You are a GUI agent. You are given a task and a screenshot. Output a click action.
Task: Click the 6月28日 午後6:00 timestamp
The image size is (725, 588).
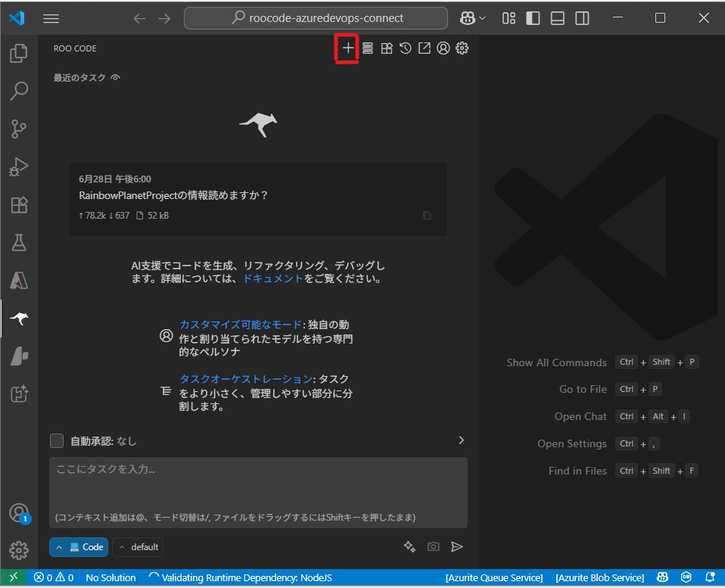pos(115,179)
